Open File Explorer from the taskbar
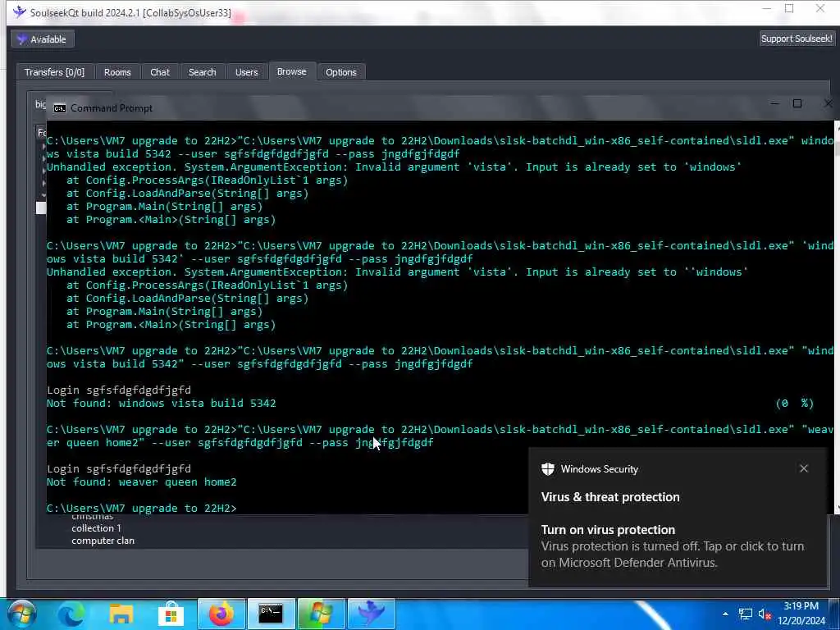Image resolution: width=840 pixels, height=630 pixels. tap(121, 614)
